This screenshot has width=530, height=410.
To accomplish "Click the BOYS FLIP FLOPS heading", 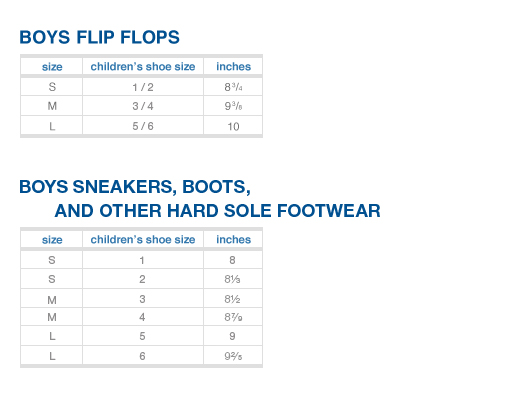I will (99, 37).
